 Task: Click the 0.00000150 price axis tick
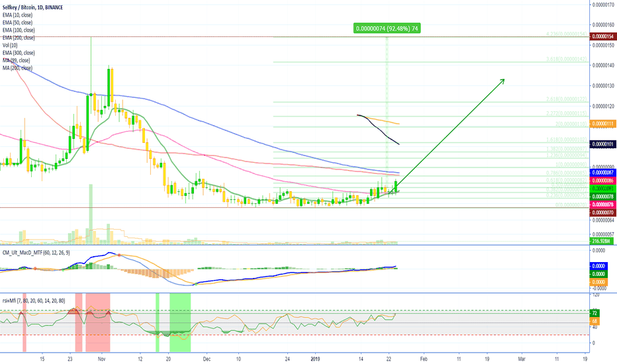[x=604, y=45]
